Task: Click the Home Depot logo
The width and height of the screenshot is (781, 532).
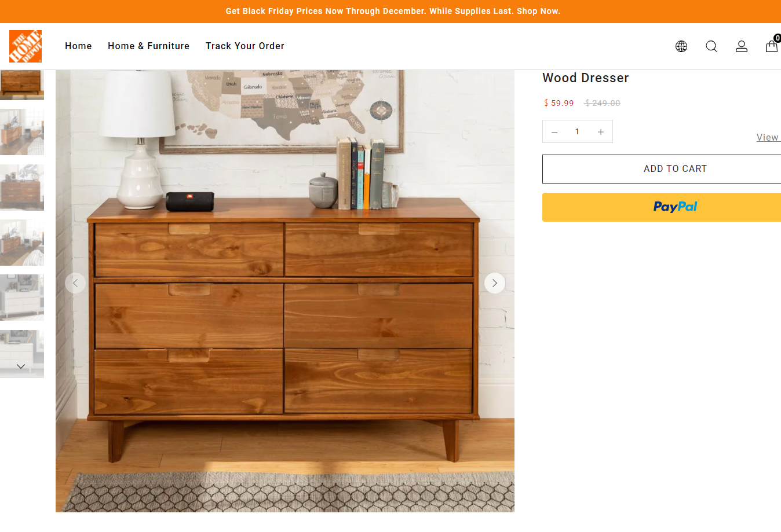Action: coord(25,46)
